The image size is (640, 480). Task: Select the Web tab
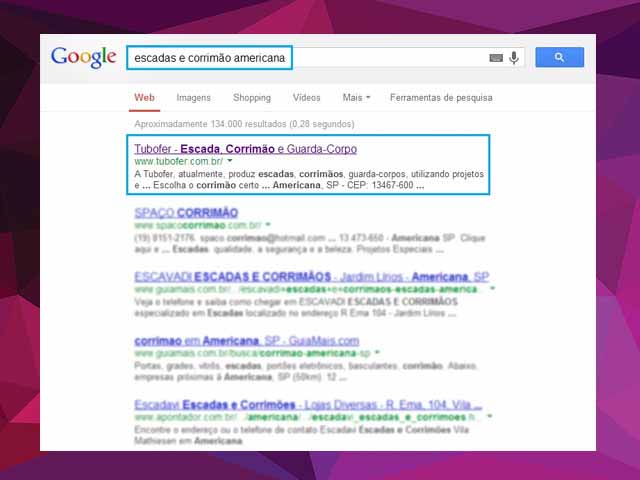144,98
